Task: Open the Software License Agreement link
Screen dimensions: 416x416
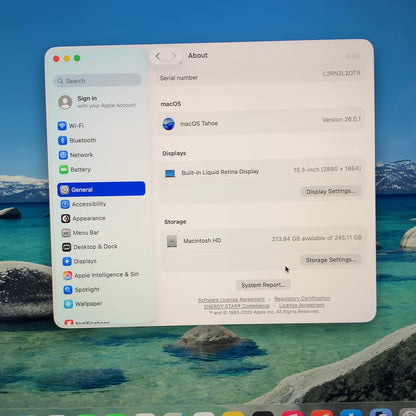Action: 231,300
